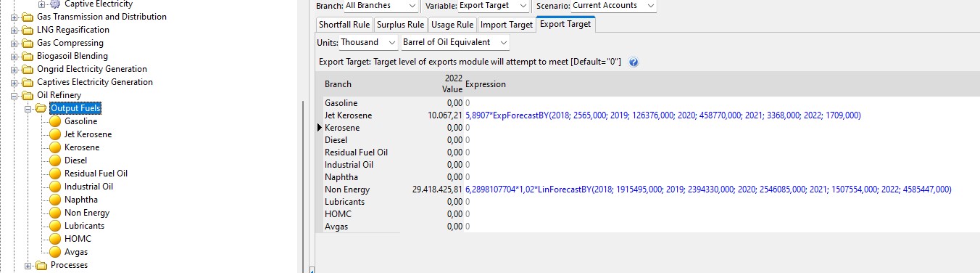Switch to the Import Target tab
Screen dimensions: 980x273
[x=506, y=25]
